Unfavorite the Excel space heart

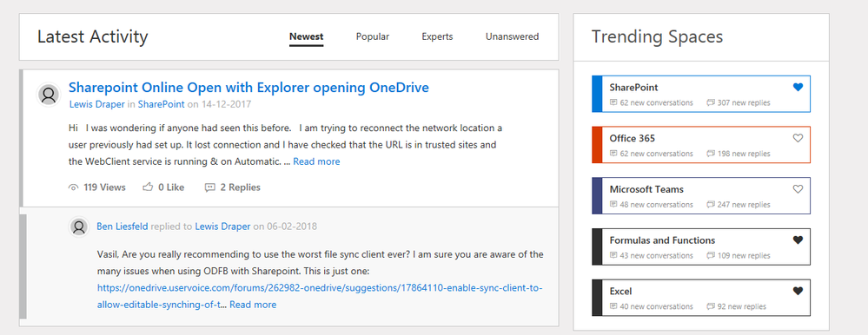coord(798,291)
